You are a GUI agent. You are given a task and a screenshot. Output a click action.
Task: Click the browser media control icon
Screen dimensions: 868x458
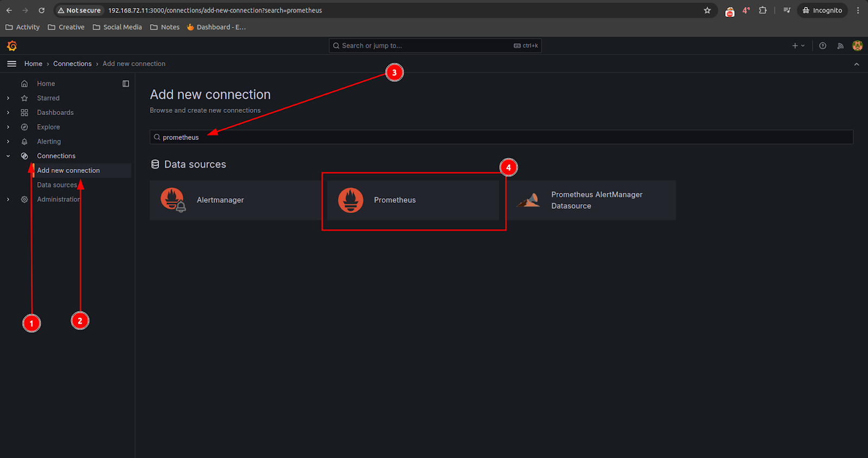tap(787, 10)
